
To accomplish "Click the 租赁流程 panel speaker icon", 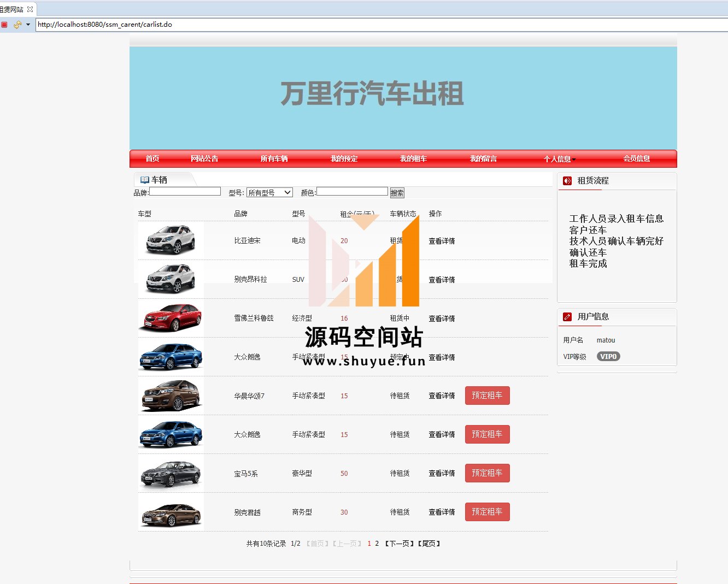I will coord(567,181).
